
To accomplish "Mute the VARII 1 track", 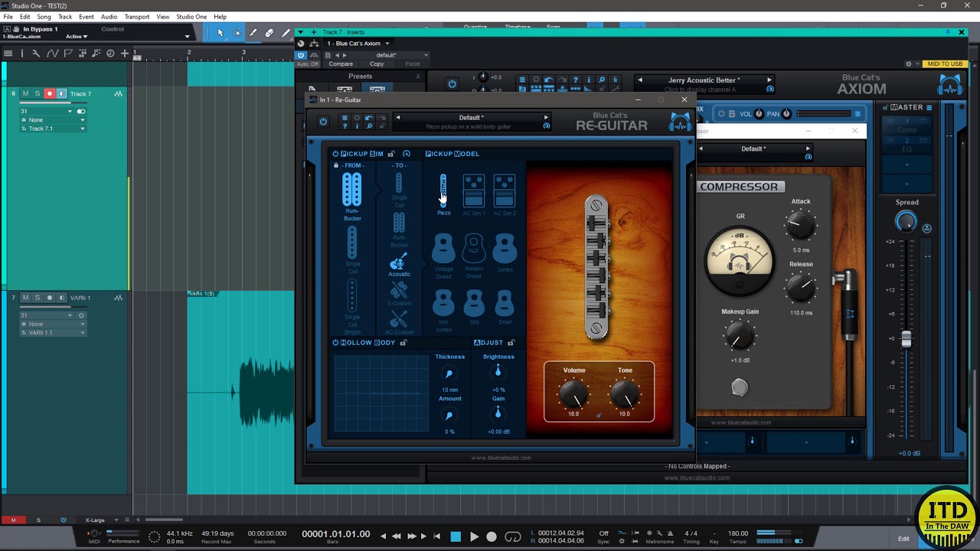I will [25, 298].
